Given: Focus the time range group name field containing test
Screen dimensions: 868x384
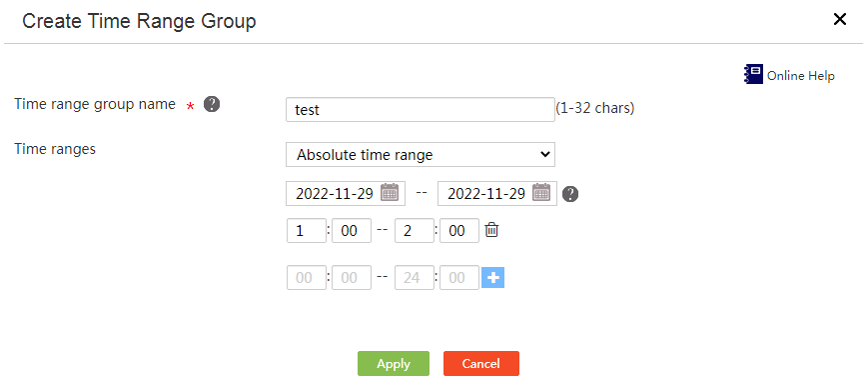Looking at the screenshot, I should coord(421,110).
